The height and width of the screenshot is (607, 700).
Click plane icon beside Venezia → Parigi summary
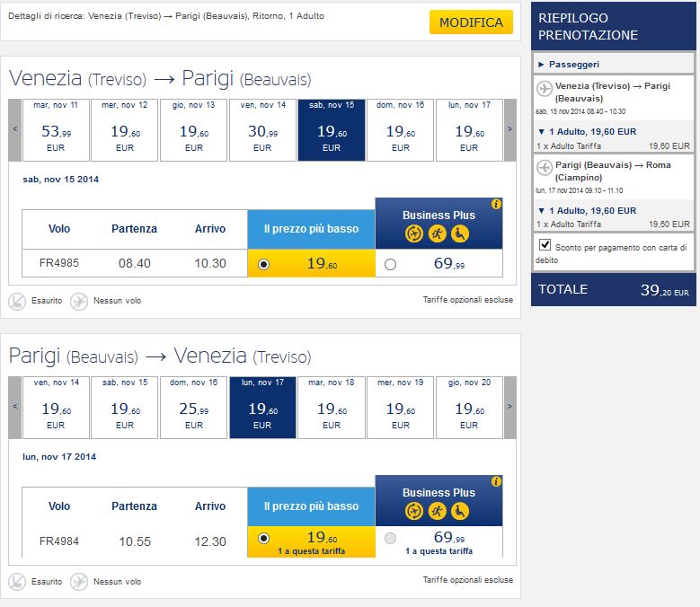[543, 87]
